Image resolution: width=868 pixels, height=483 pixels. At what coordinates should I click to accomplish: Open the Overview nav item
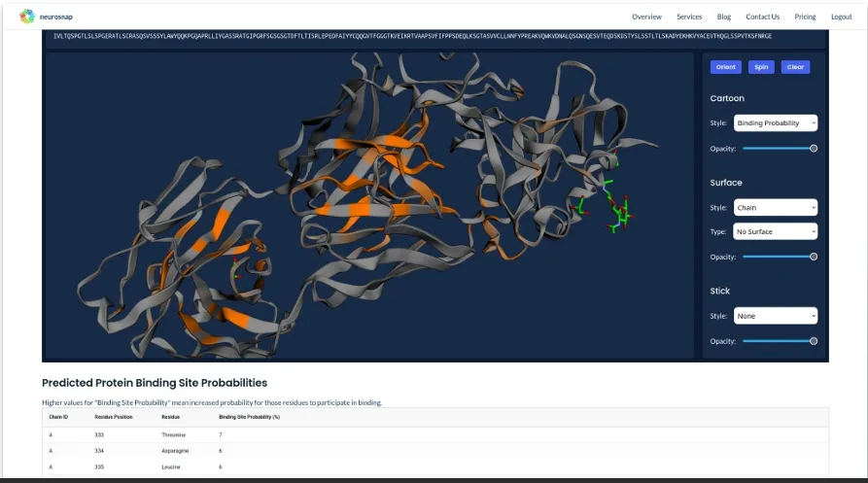point(646,17)
